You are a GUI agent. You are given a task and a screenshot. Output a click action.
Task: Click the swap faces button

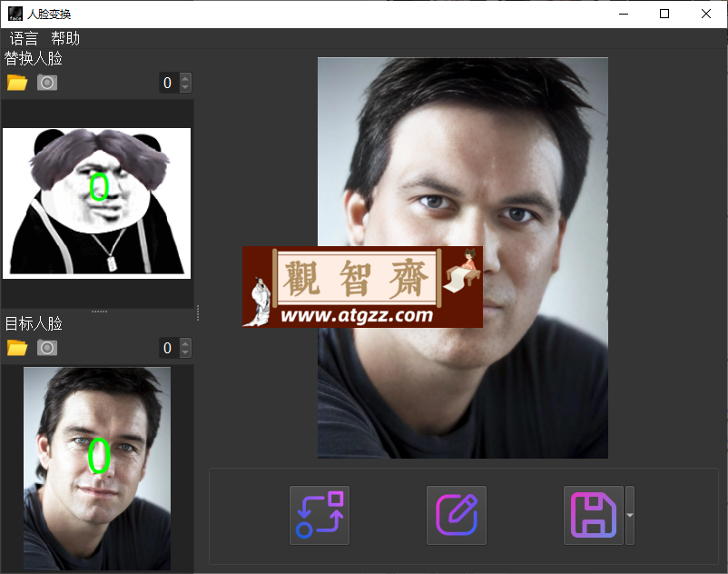320,515
